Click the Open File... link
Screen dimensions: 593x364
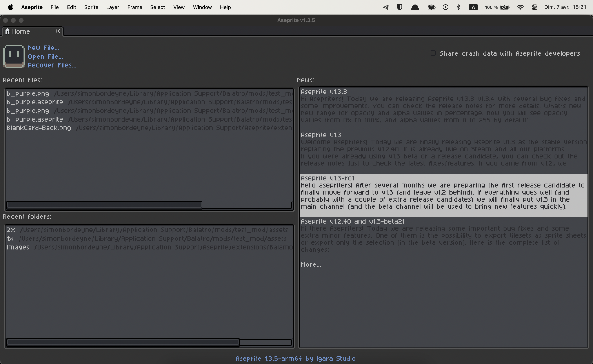coord(45,56)
